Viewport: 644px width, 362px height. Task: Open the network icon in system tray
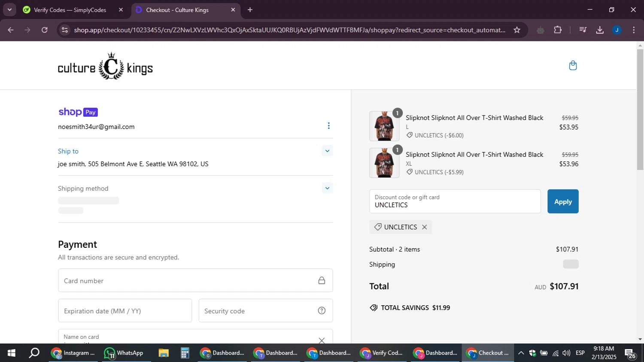point(556,353)
